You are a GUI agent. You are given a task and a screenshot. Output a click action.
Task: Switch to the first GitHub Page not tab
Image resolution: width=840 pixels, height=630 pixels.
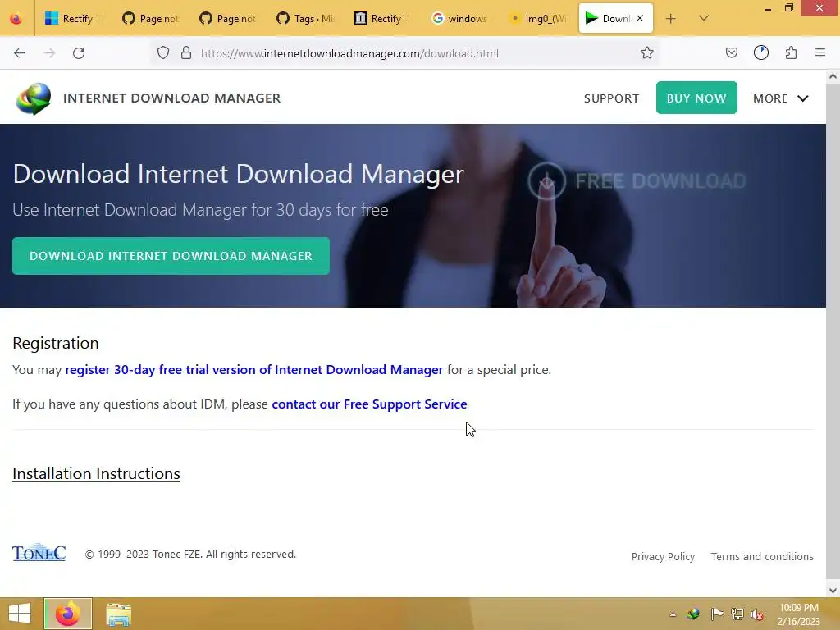tap(151, 19)
